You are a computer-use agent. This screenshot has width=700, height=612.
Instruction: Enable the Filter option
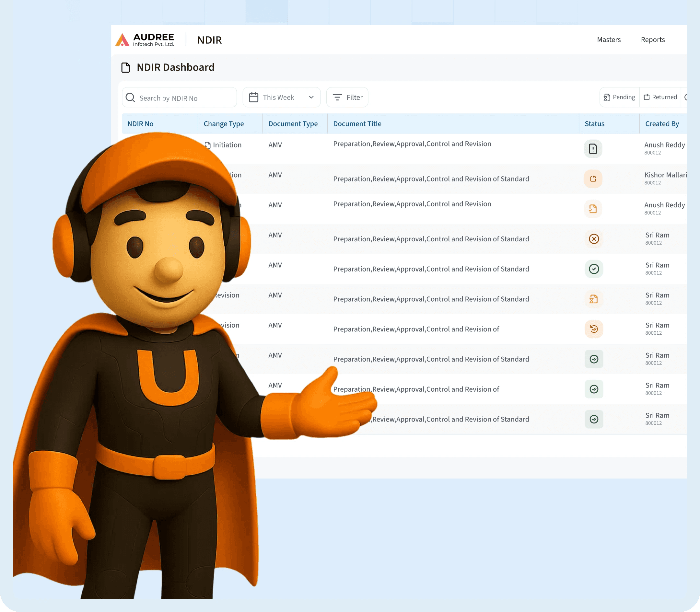pos(347,97)
